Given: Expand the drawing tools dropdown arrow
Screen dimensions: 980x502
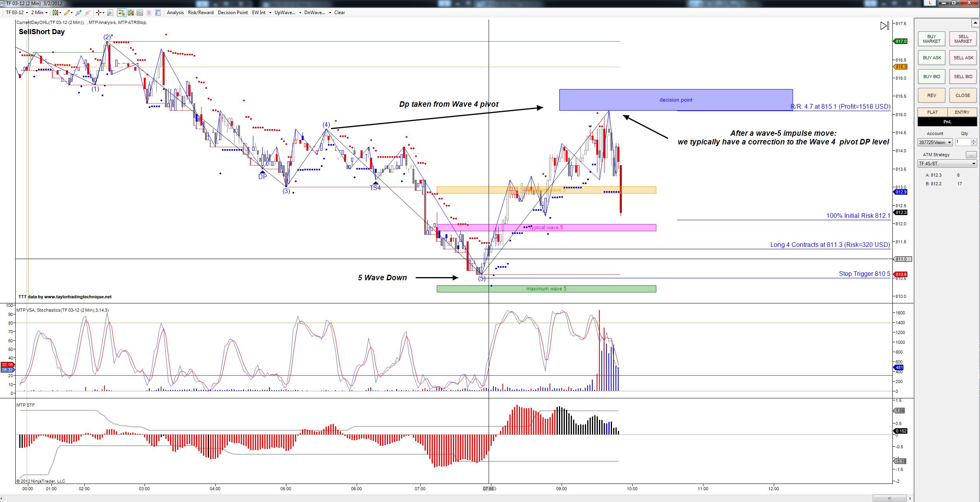Looking at the screenshot, I should point(72,13).
